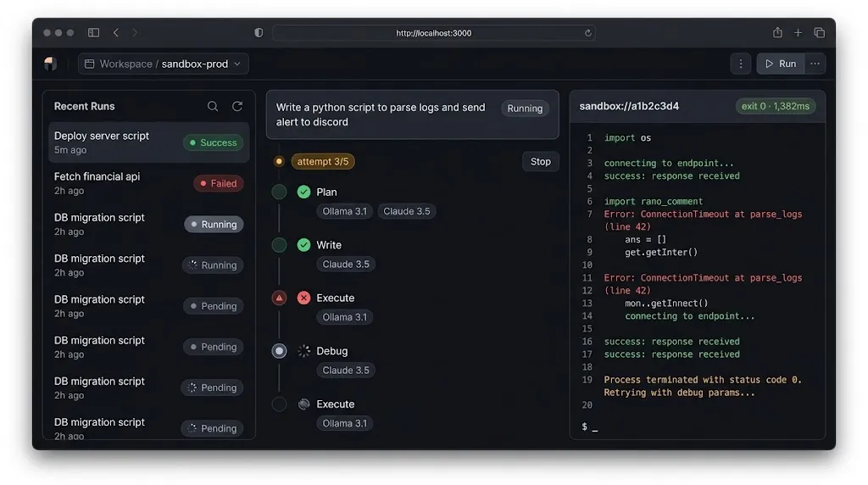The width and height of the screenshot is (868, 485).
Task: Click the Ollama 3.1 tag under Plan
Action: 344,211
